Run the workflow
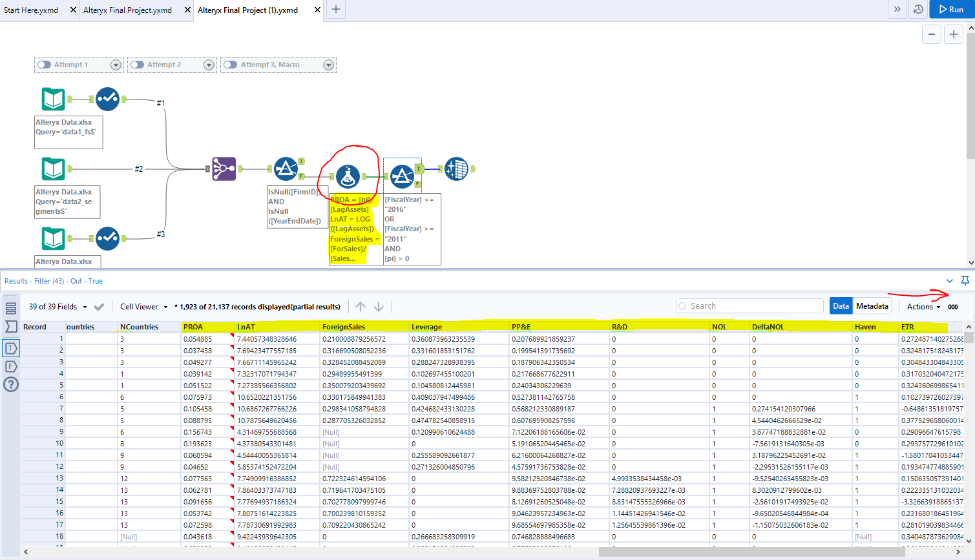The width and height of the screenshot is (975, 560). pos(951,10)
